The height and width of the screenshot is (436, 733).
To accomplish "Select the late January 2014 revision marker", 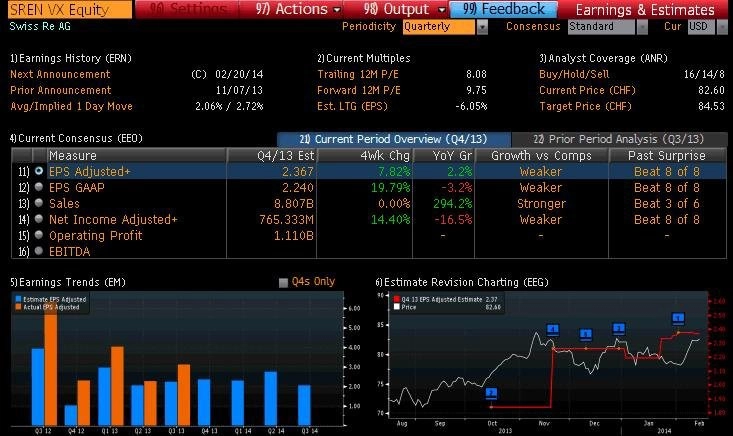I will (x=678, y=318).
